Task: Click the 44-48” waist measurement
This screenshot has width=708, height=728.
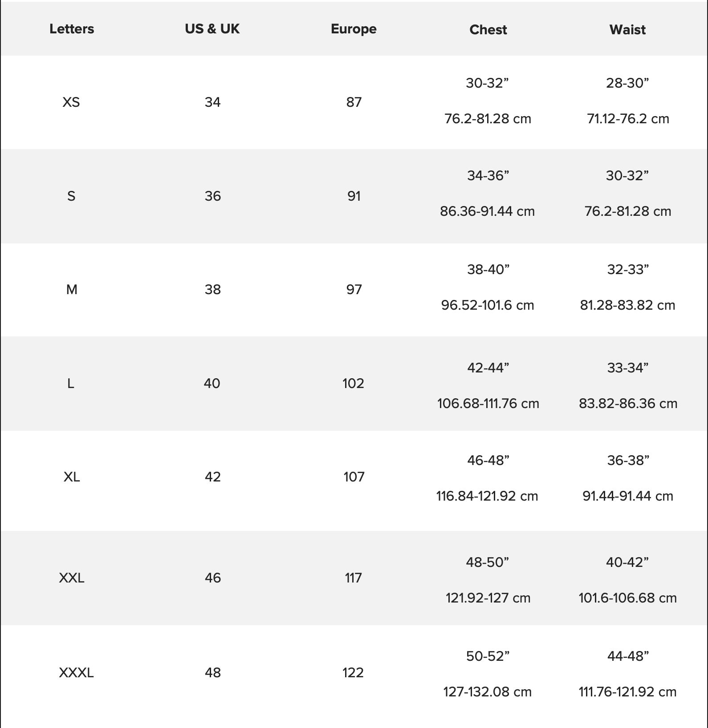Action: click(x=628, y=656)
